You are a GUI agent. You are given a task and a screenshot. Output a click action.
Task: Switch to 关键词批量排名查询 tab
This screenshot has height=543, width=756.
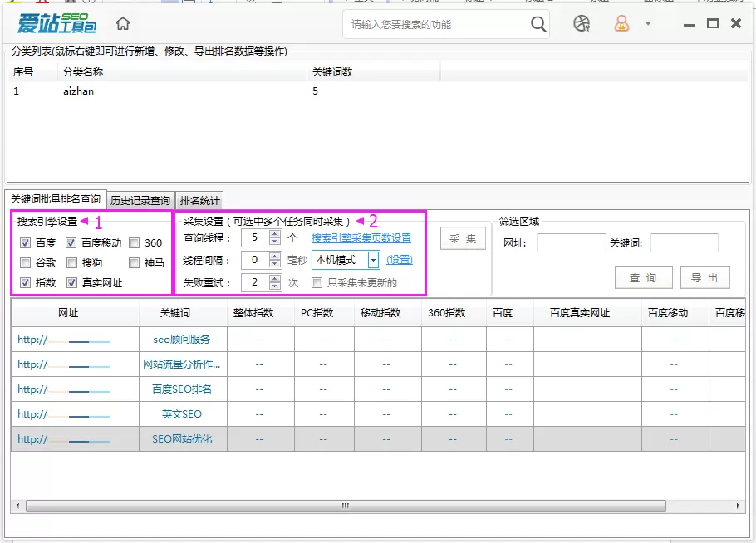pos(56,199)
